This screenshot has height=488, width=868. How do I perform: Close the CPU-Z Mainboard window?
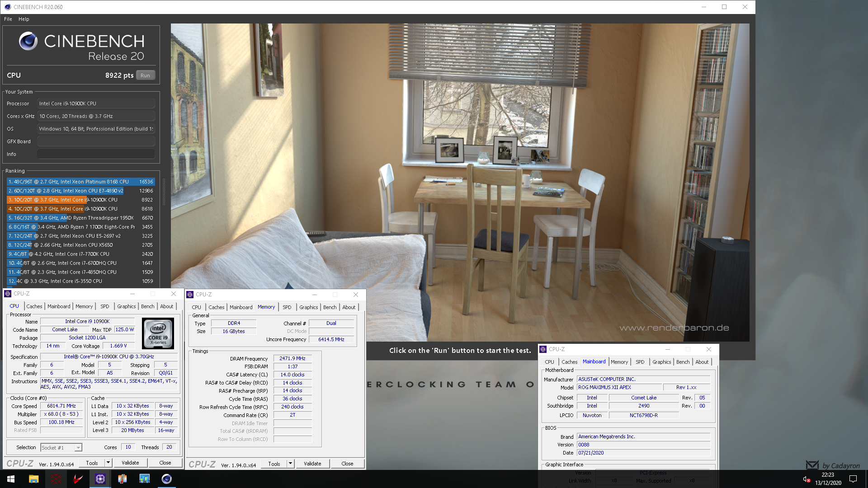pyautogui.click(x=709, y=349)
